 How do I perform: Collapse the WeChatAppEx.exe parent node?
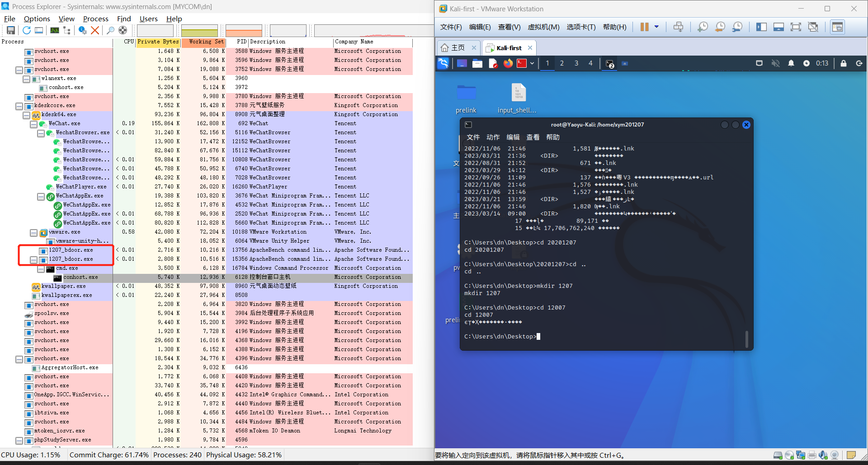tap(41, 196)
